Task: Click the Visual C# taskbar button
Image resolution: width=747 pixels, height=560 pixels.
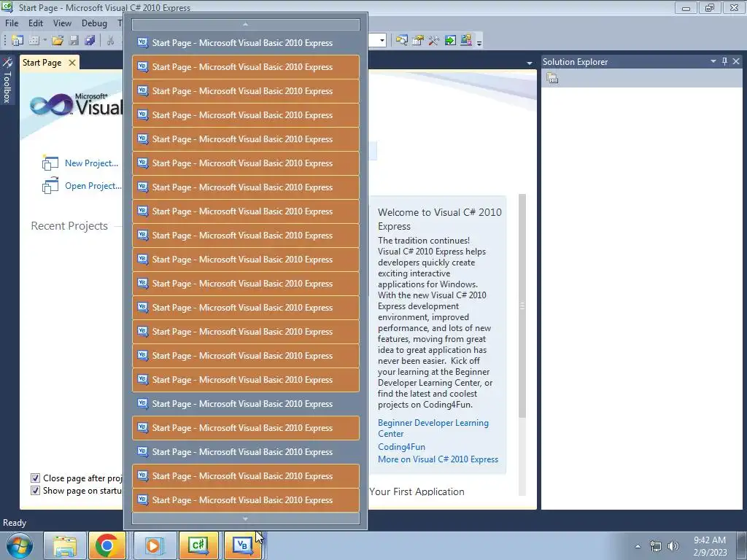Action: pos(198,545)
